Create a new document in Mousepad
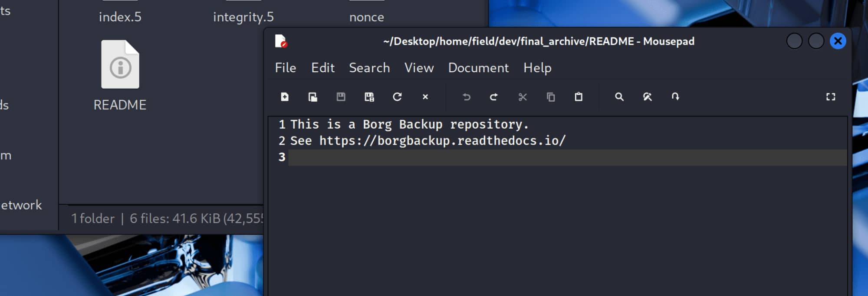The image size is (868, 296). 285,97
